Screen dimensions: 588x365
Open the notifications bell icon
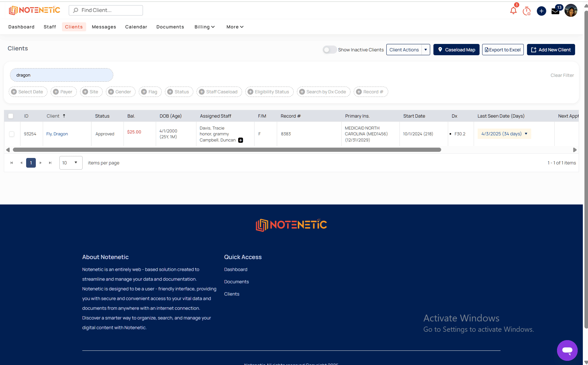click(513, 11)
